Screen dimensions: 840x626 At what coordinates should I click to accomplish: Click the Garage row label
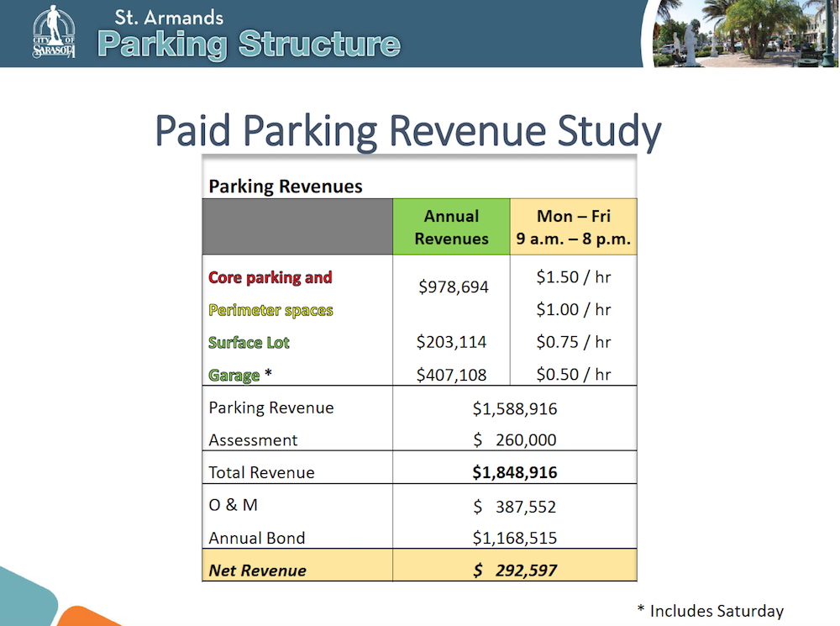(x=234, y=376)
